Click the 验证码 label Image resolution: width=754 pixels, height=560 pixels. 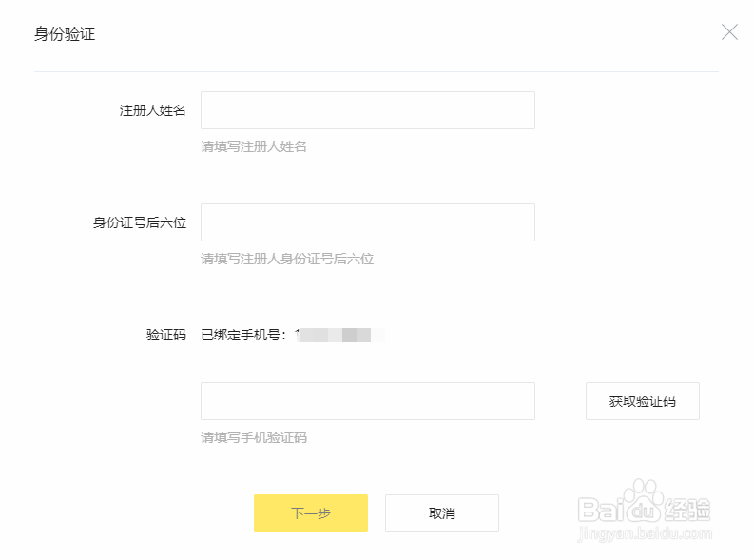tap(165, 335)
